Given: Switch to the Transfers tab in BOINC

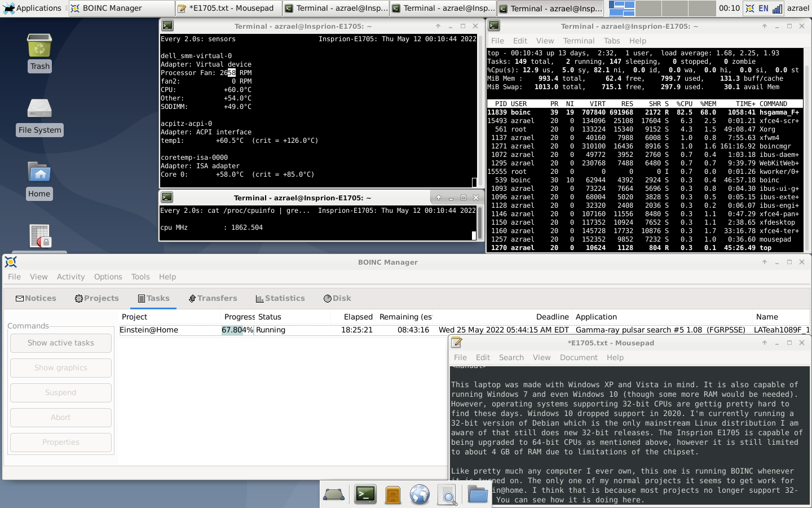Looking at the screenshot, I should point(213,298).
